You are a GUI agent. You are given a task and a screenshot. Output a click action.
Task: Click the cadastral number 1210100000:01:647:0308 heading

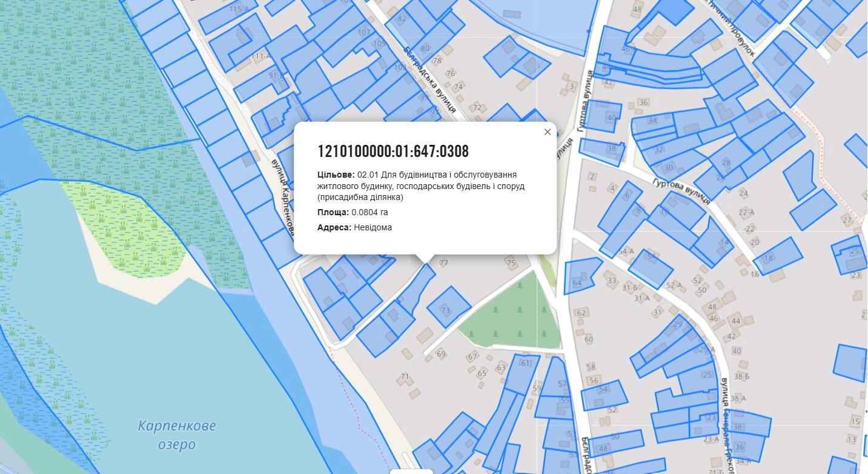click(x=393, y=152)
